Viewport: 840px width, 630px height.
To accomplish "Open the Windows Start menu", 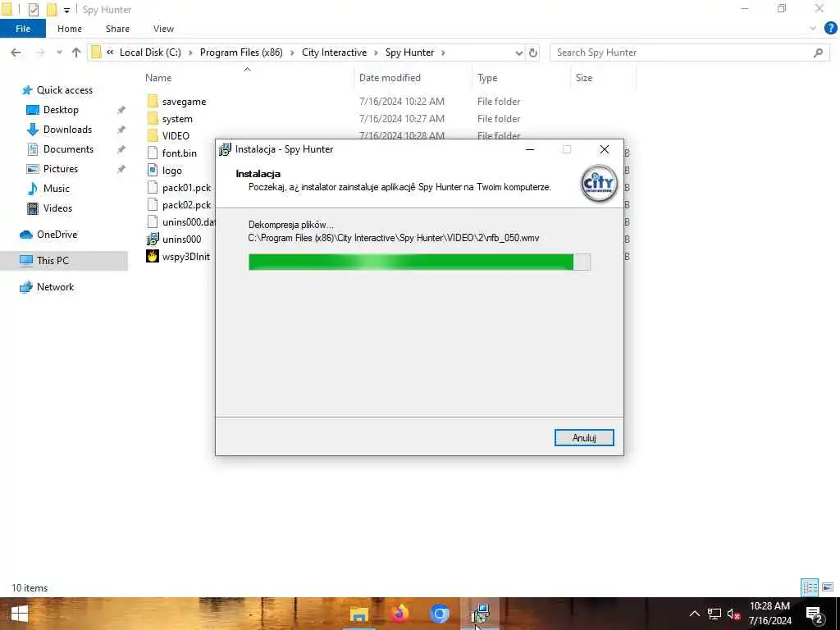I will [20, 614].
